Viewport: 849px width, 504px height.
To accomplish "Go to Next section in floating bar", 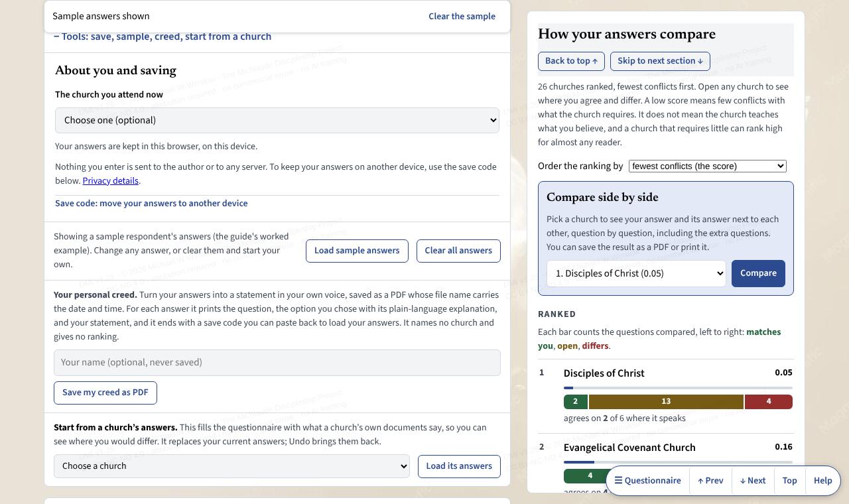I will (x=753, y=481).
